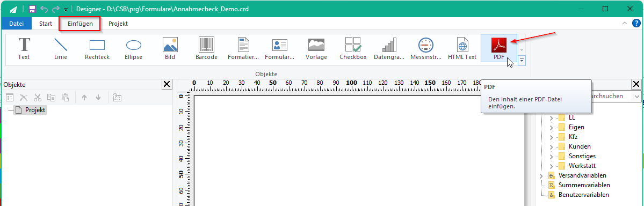Click the layer assignment icon in Objekte toolbar
This screenshot has width=644, height=206.
click(x=117, y=98)
